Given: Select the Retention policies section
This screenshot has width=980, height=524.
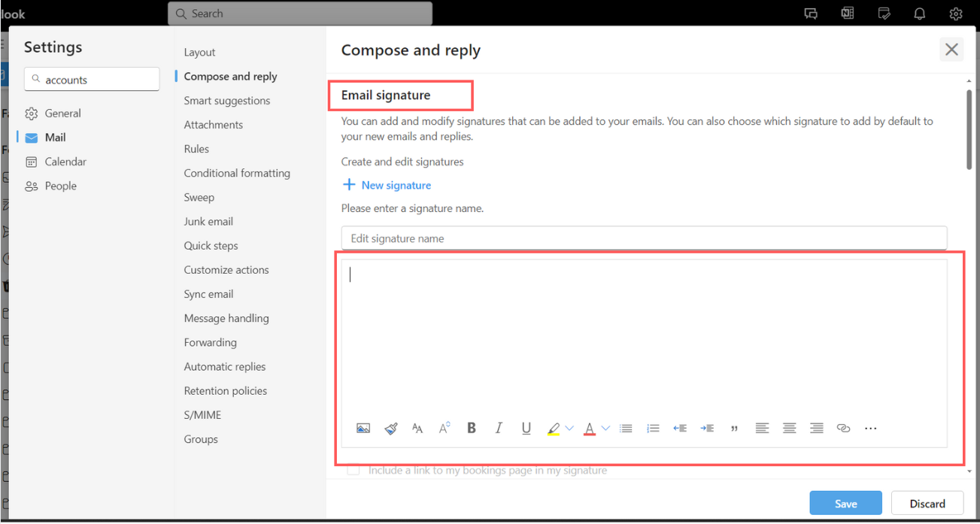Looking at the screenshot, I should click(225, 391).
